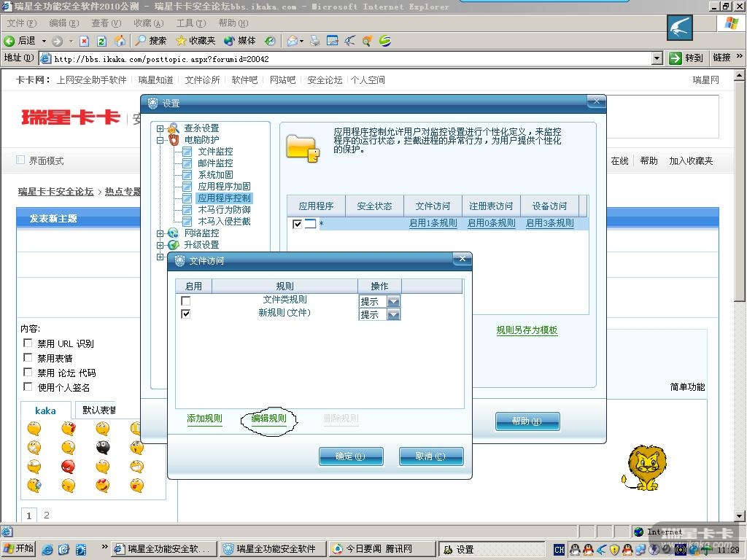Viewport: 747px width, 560px height.
Task: Select 应用程序加固 in the settings tree
Action: [224, 186]
